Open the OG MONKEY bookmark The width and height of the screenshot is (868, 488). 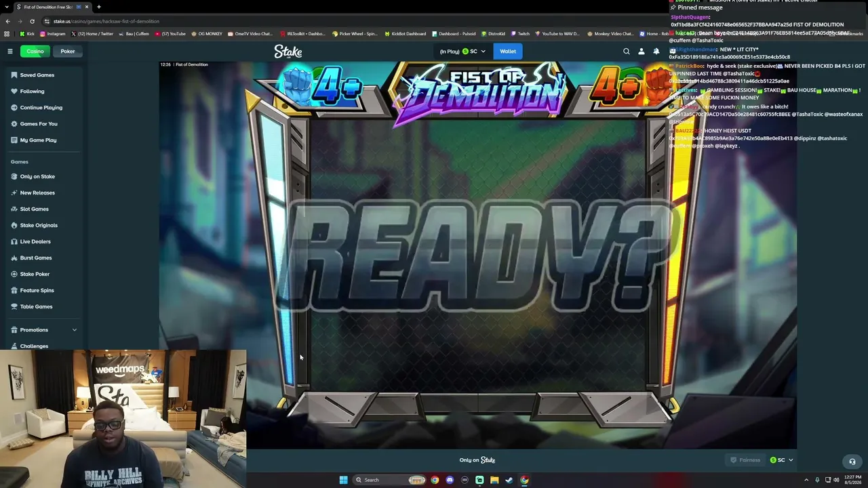(207, 34)
